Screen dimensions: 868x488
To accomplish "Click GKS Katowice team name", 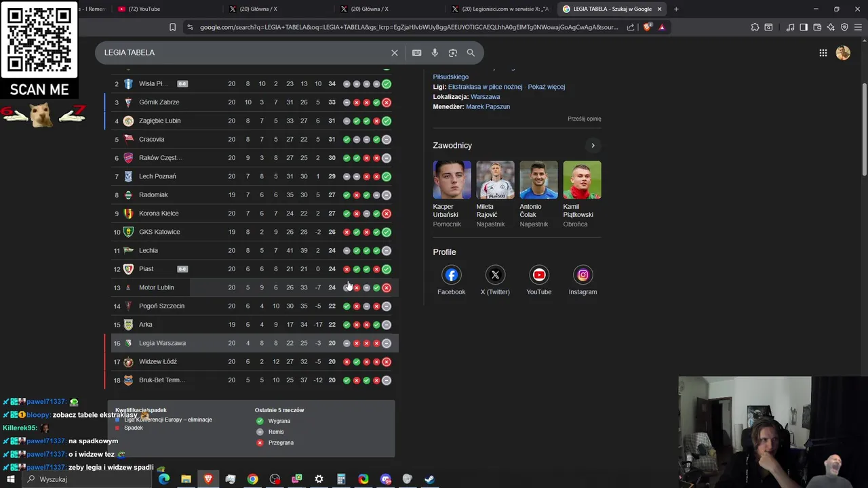I will (x=159, y=232).
